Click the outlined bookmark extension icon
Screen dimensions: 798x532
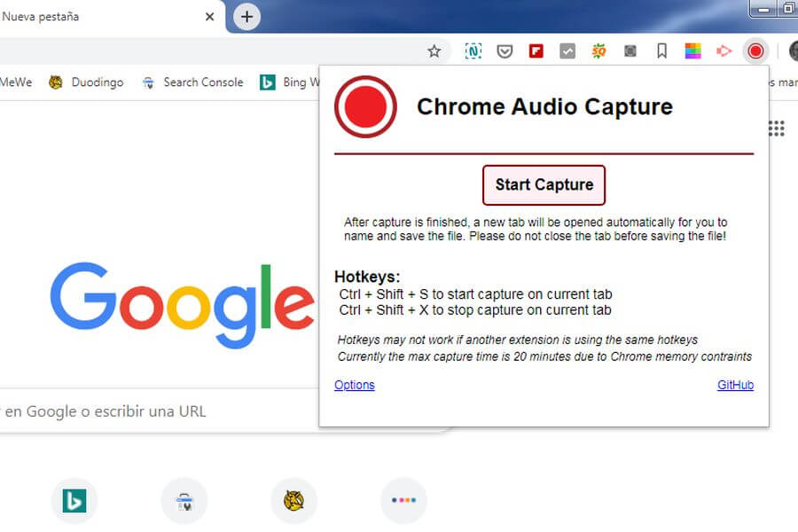[x=661, y=51]
